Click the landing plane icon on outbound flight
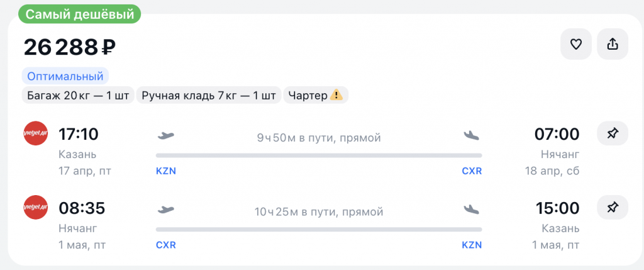 (x=471, y=135)
